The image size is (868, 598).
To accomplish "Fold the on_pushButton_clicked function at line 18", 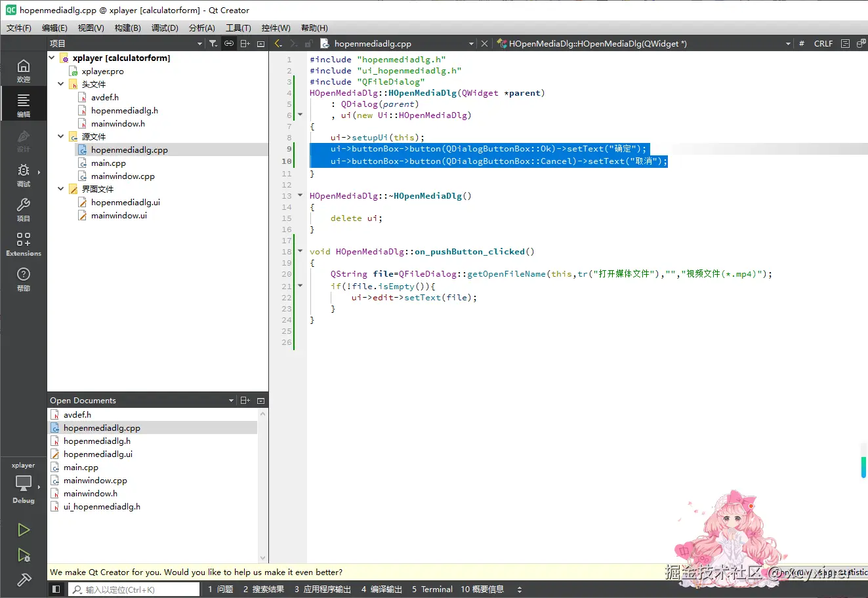I will pos(300,251).
